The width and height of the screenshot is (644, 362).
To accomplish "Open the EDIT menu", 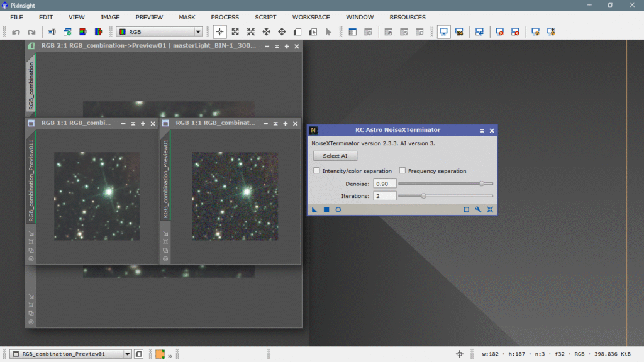I will (45, 17).
